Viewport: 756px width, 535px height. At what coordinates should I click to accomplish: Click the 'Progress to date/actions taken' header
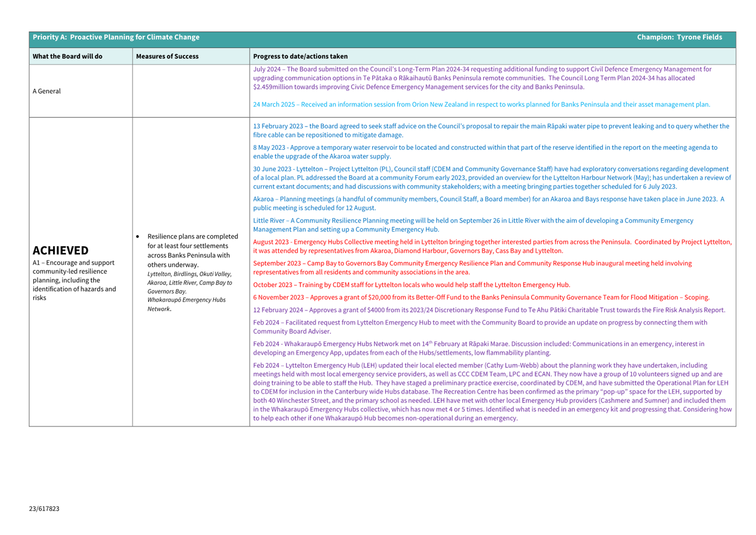click(300, 56)
